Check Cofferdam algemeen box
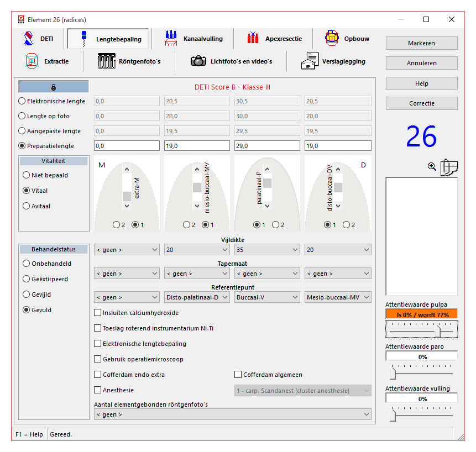Viewport: 476px width, 452px height. pos(238,374)
